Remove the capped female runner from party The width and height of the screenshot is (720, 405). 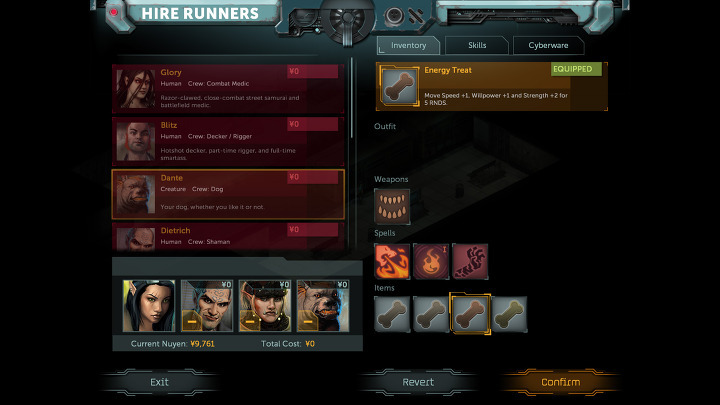[x=250, y=321]
